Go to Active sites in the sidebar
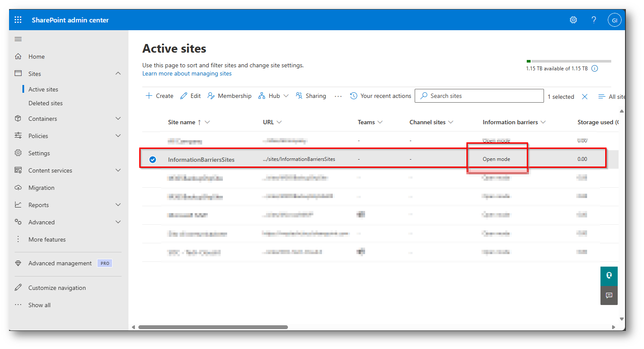This screenshot has width=644, height=349. 43,89
